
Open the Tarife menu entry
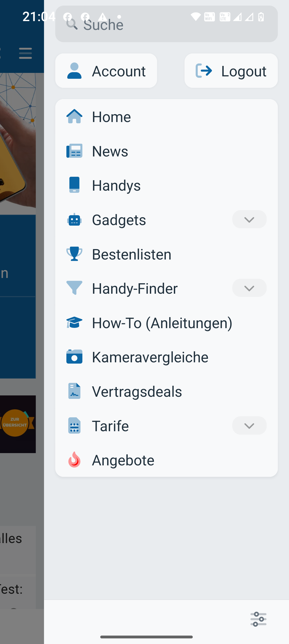(x=110, y=426)
